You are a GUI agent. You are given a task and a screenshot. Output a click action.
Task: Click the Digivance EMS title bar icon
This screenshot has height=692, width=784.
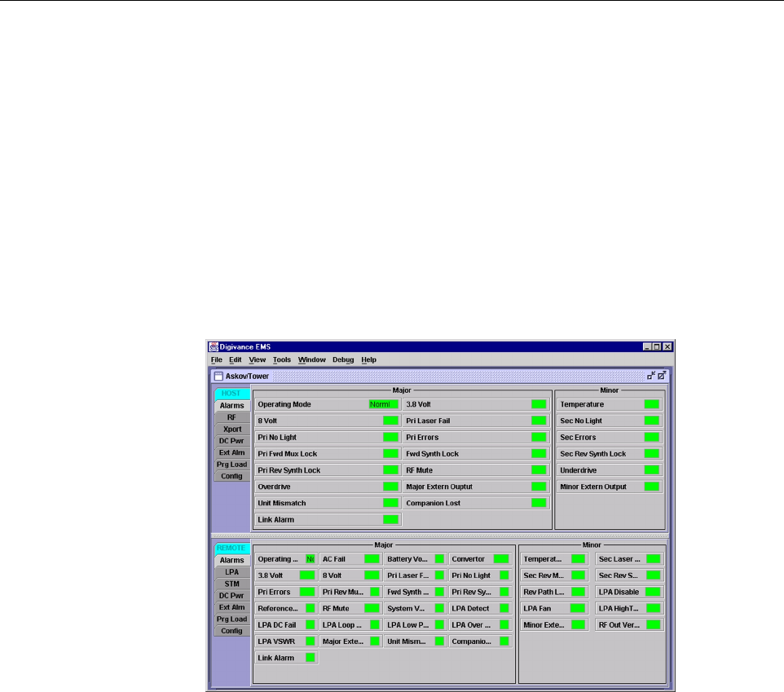coord(214,346)
